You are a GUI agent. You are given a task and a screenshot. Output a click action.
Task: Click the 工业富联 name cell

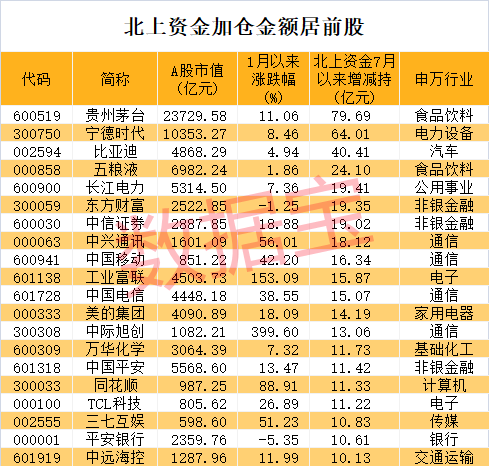point(115,277)
